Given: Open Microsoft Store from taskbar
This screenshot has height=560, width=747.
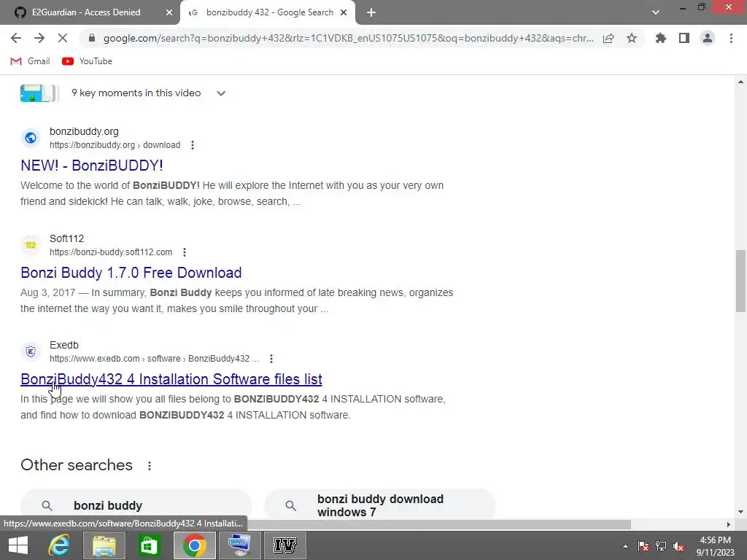Looking at the screenshot, I should coord(149,545).
